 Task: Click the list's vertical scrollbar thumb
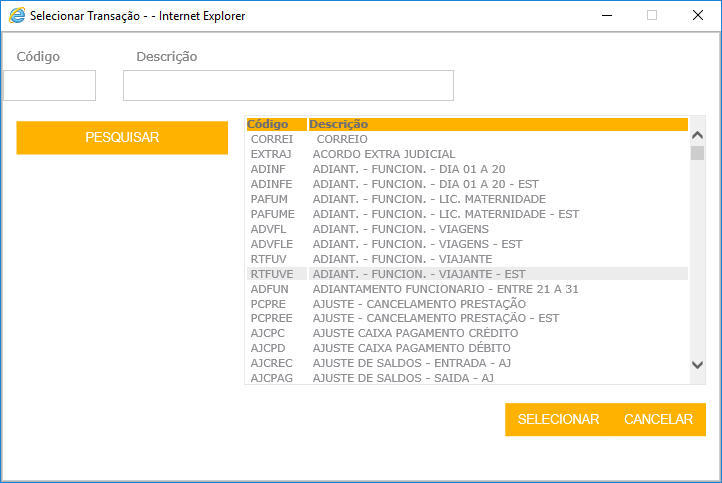click(697, 153)
